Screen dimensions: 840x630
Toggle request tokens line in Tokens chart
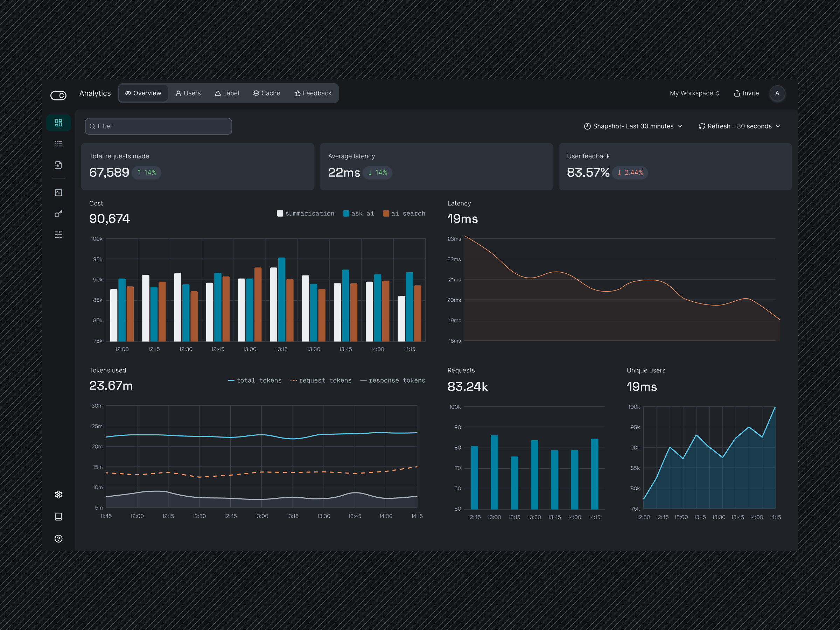coord(321,380)
